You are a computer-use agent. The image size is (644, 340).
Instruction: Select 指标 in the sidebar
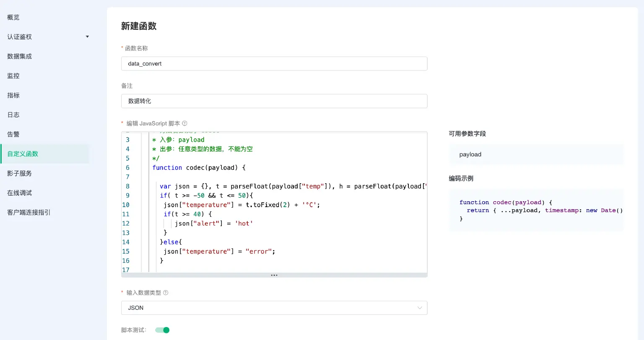(13, 95)
